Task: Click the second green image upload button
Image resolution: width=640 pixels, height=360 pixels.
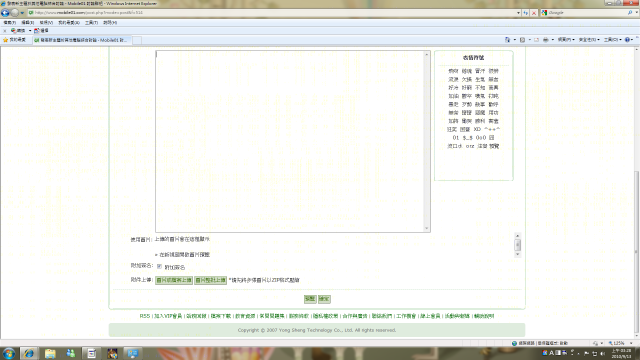Action: pyautogui.click(x=210, y=280)
